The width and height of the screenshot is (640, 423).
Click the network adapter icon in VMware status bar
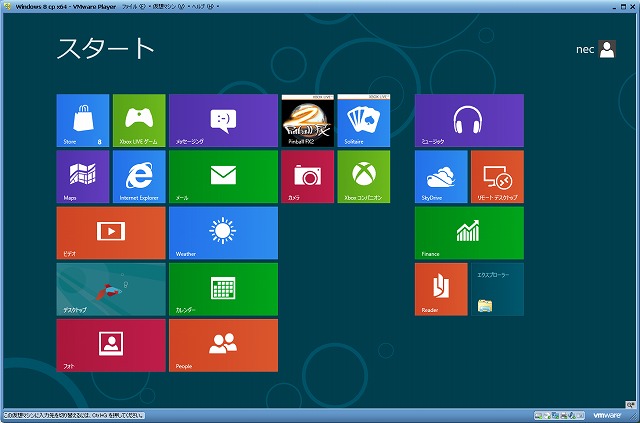click(556, 416)
